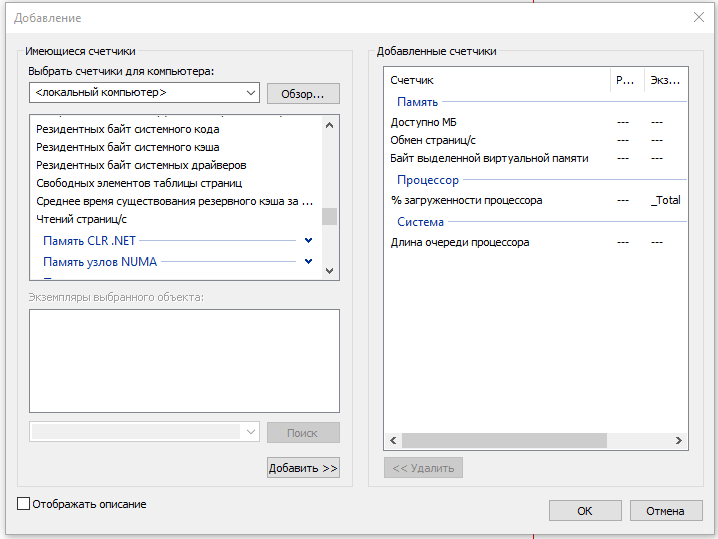Expand the 'Память узлов NUMA' category chevron
Screen dimensions: 718x539
[x=308, y=261]
